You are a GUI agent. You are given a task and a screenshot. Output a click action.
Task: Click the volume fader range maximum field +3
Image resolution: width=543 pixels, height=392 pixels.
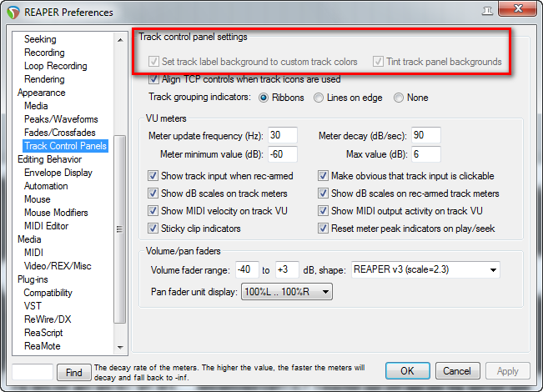(x=287, y=269)
